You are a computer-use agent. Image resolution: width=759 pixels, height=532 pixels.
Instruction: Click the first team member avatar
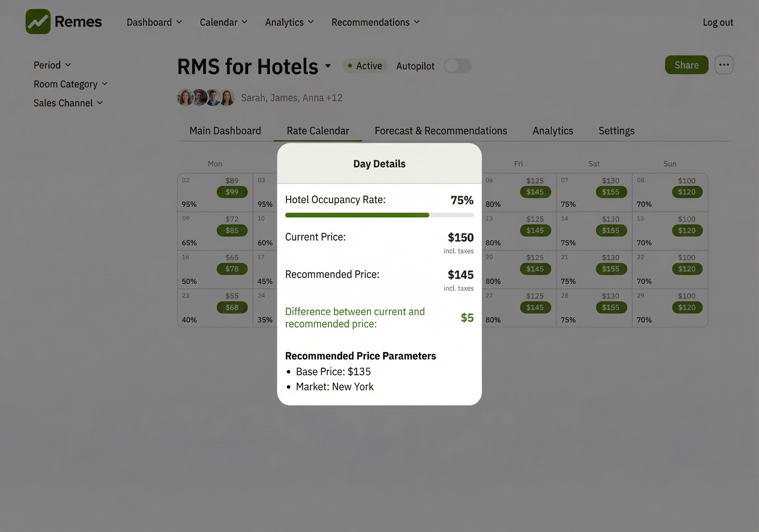coord(185,98)
